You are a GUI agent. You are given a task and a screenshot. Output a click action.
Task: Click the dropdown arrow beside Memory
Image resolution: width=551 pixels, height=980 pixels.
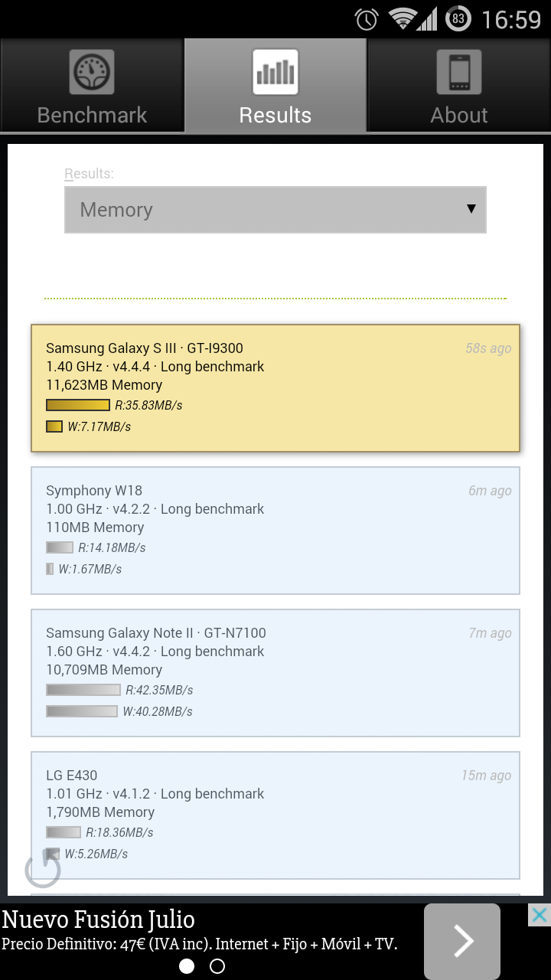pyautogui.click(x=471, y=209)
